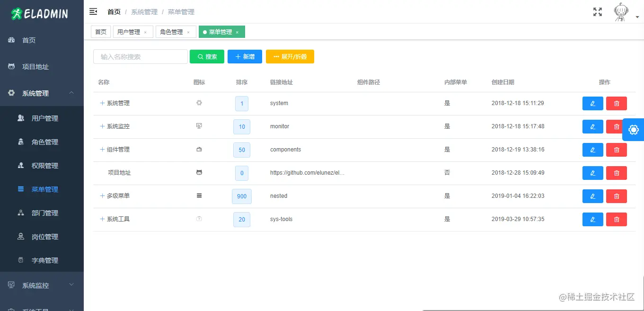This screenshot has height=311, width=644.
Task: Open 部门管理 in sidebar
Action: point(42,213)
